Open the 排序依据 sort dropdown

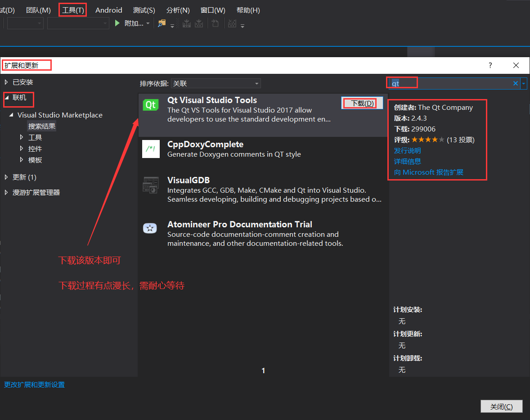pyautogui.click(x=216, y=83)
